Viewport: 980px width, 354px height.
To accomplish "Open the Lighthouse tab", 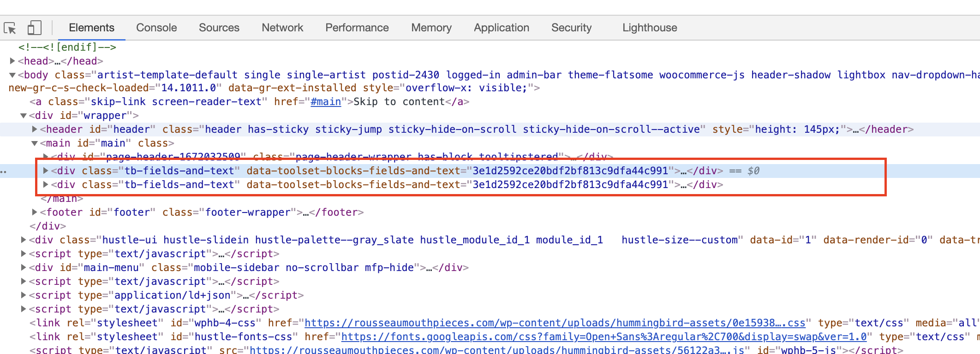I will [650, 28].
